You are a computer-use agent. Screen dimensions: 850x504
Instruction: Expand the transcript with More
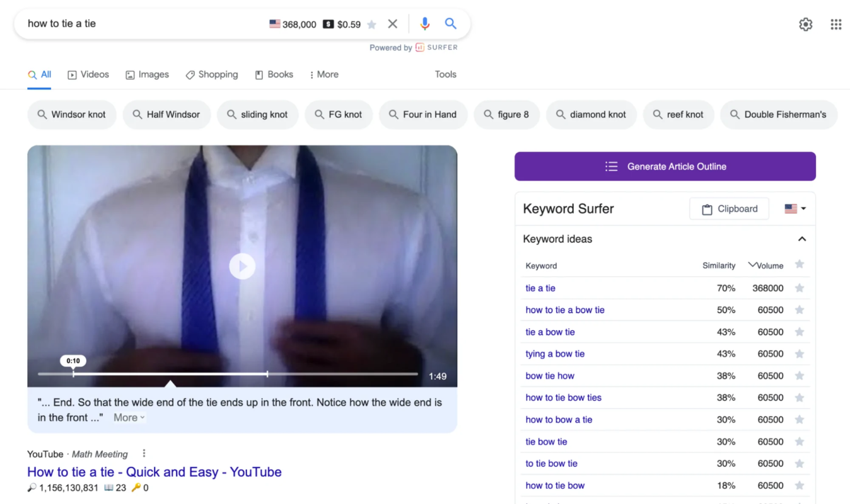coord(129,418)
